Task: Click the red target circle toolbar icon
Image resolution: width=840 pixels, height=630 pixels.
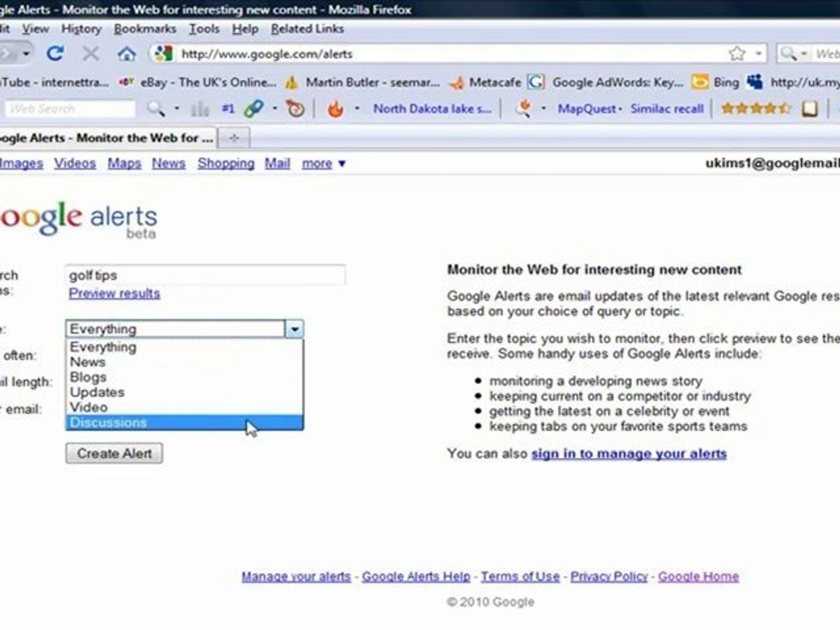Action: pos(296,108)
